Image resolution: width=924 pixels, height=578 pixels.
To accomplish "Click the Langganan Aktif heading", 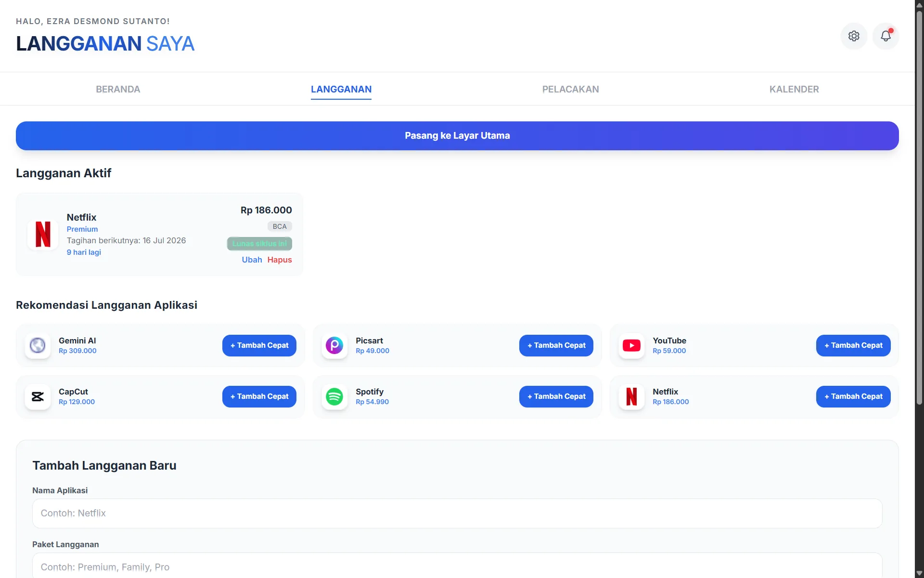I will click(64, 173).
